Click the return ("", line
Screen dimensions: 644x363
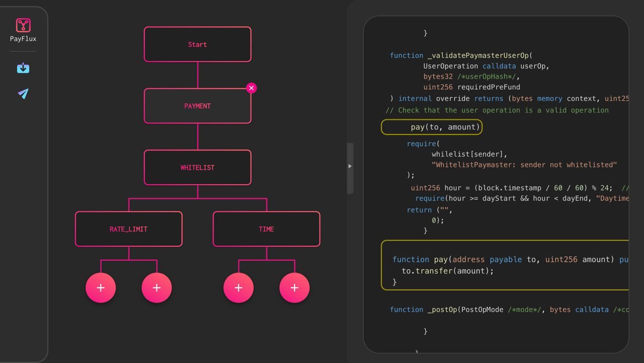(x=430, y=210)
